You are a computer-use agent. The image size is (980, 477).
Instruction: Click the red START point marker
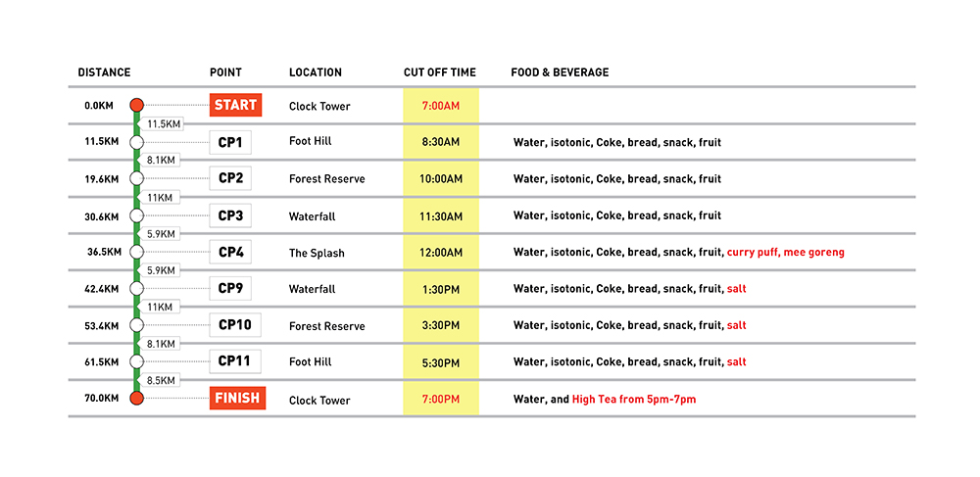(136, 106)
